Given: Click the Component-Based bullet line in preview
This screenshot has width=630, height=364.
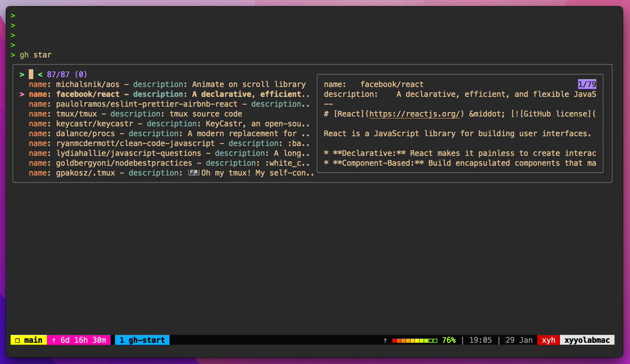Looking at the screenshot, I should click(460, 163).
